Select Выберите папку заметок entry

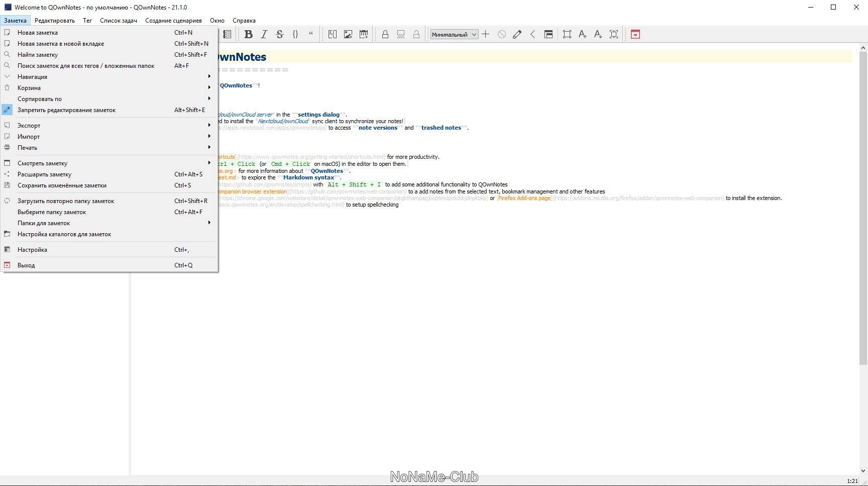click(x=110, y=212)
